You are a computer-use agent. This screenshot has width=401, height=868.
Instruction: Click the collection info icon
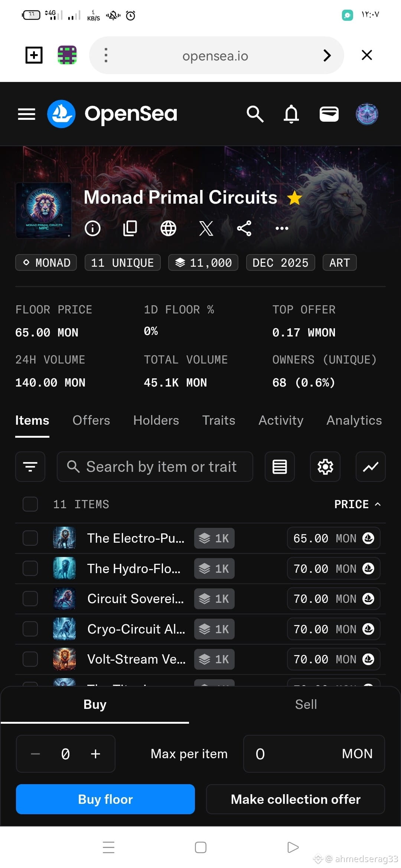pyautogui.click(x=92, y=228)
